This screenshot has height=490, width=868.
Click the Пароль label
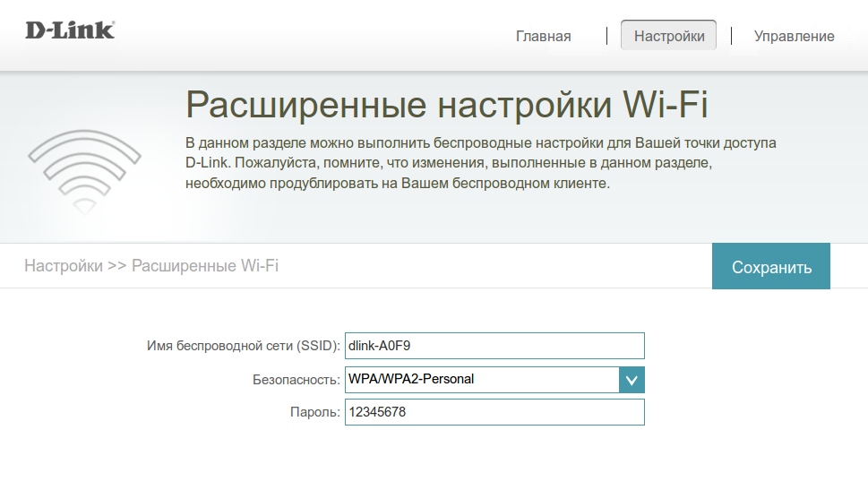(x=314, y=412)
